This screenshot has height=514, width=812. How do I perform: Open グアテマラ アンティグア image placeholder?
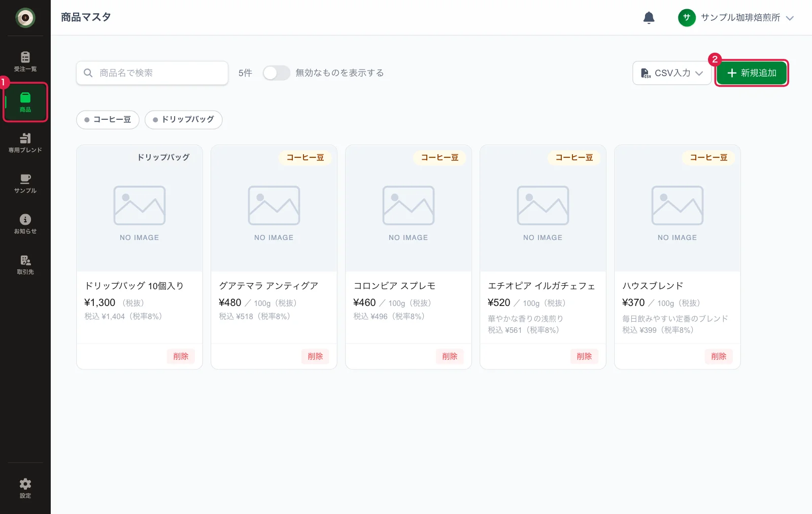tap(274, 209)
